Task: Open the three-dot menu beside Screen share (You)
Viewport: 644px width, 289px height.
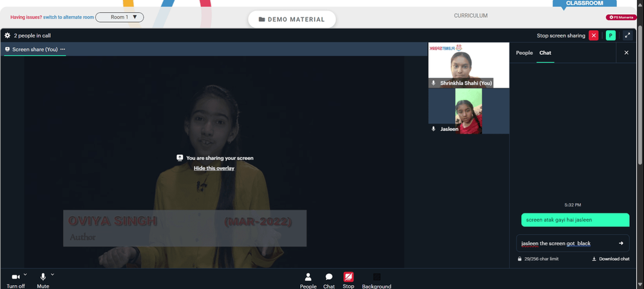Action: 62,49
